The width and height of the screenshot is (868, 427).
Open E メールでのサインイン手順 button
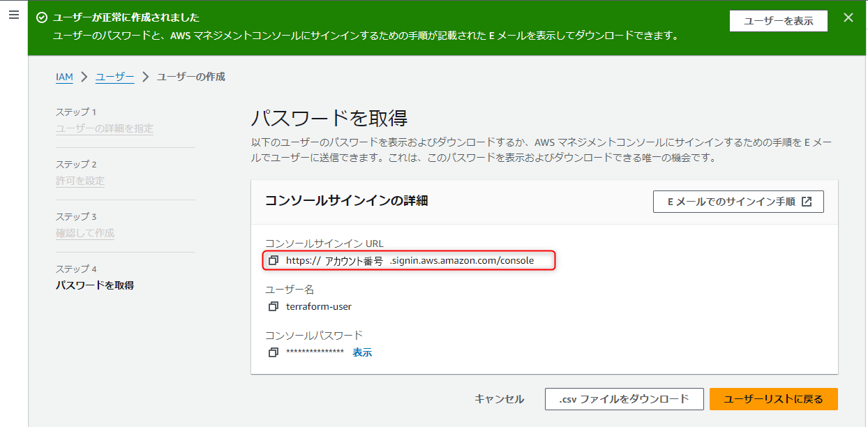pyautogui.click(x=738, y=202)
